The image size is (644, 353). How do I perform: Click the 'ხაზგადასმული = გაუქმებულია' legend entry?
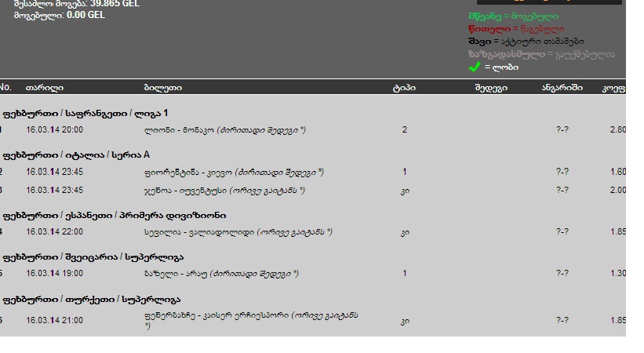point(541,54)
